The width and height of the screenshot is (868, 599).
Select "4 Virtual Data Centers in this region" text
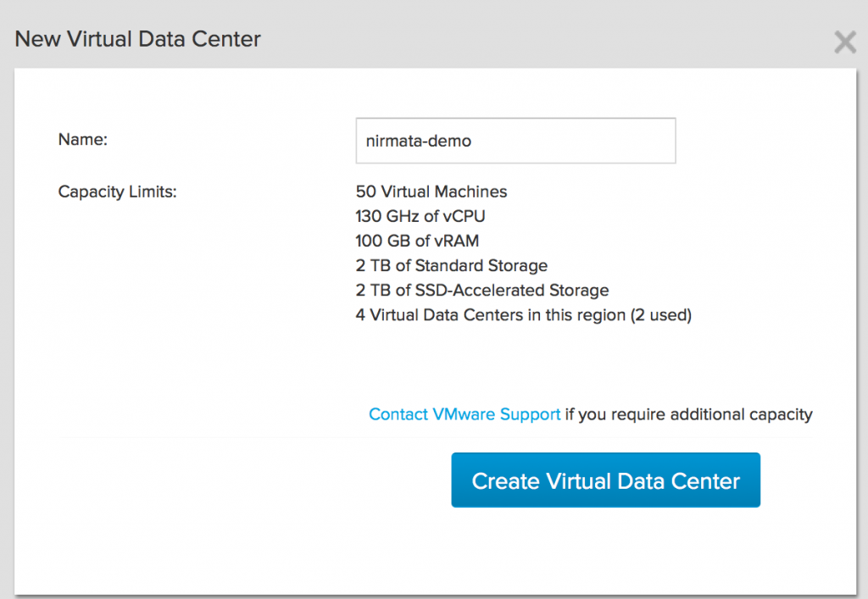coord(491,315)
